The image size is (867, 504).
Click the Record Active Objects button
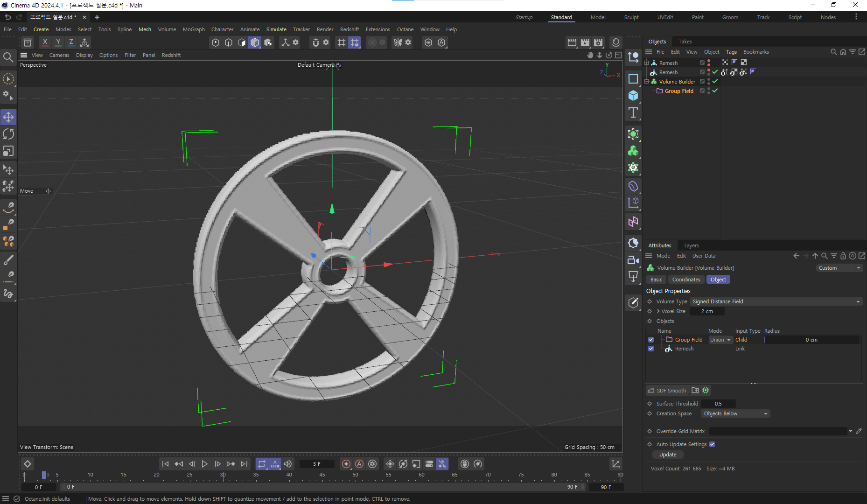pyautogui.click(x=346, y=464)
